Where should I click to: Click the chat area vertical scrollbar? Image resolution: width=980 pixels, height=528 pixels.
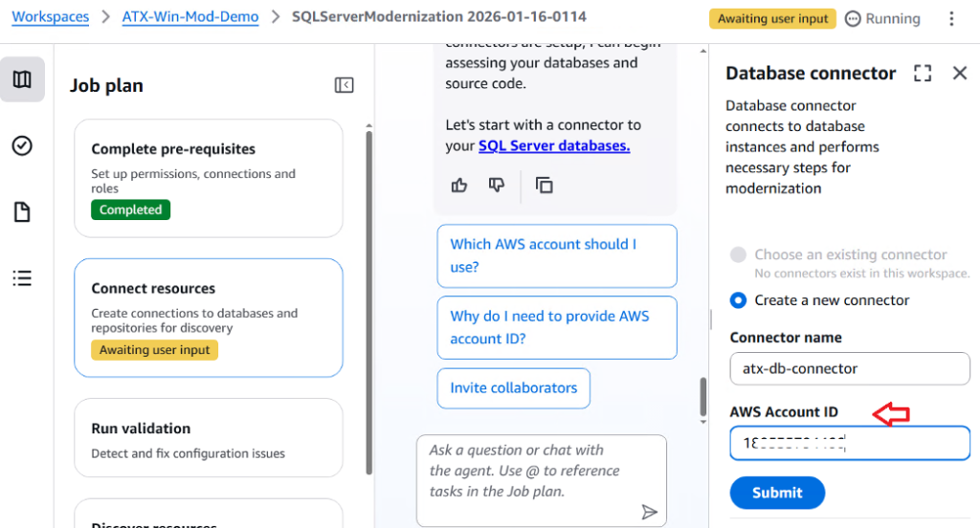tap(703, 395)
